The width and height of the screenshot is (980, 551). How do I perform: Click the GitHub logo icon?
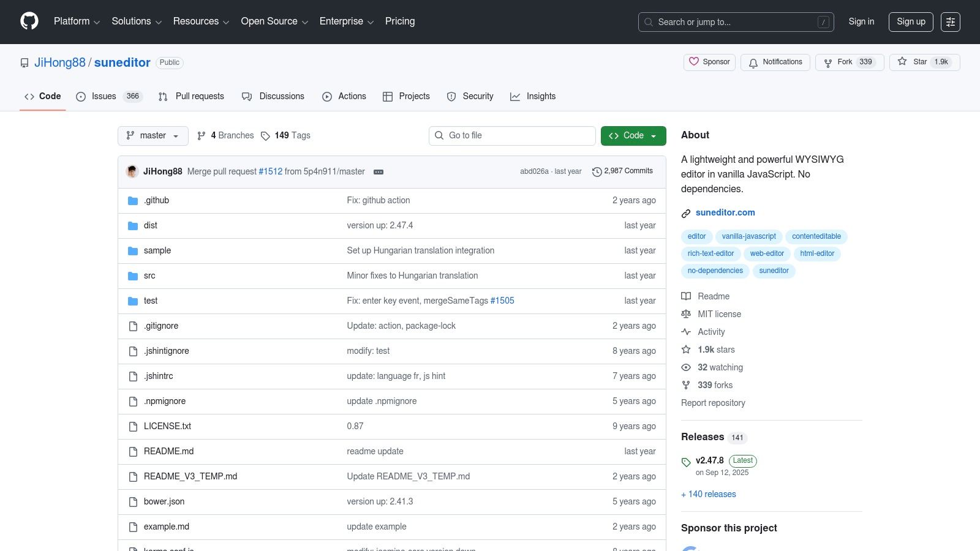[29, 21]
